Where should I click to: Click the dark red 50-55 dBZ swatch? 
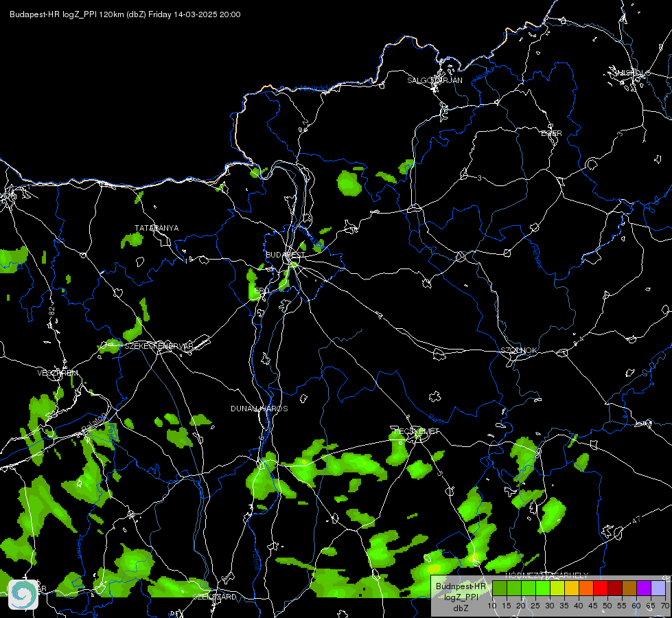[615, 588]
